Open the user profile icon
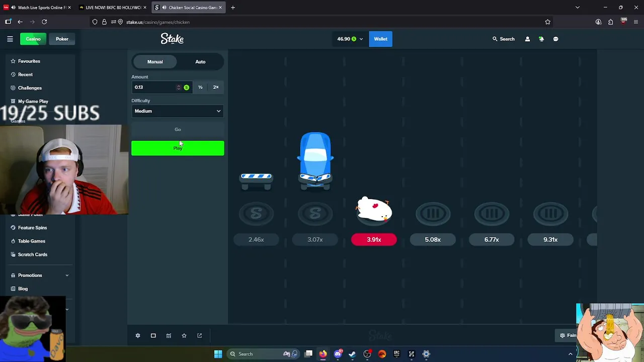Screen dimensions: 644x362 coord(527,39)
